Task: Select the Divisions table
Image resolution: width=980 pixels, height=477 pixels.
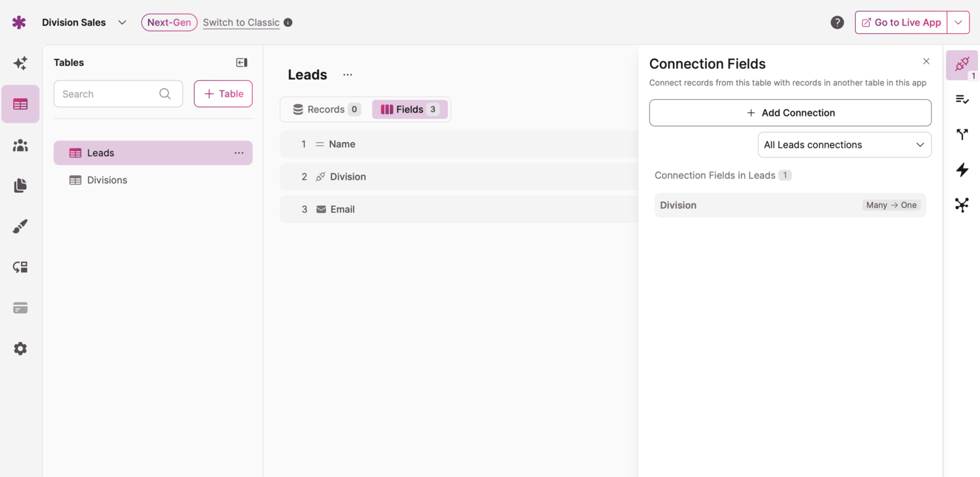Action: pos(107,180)
